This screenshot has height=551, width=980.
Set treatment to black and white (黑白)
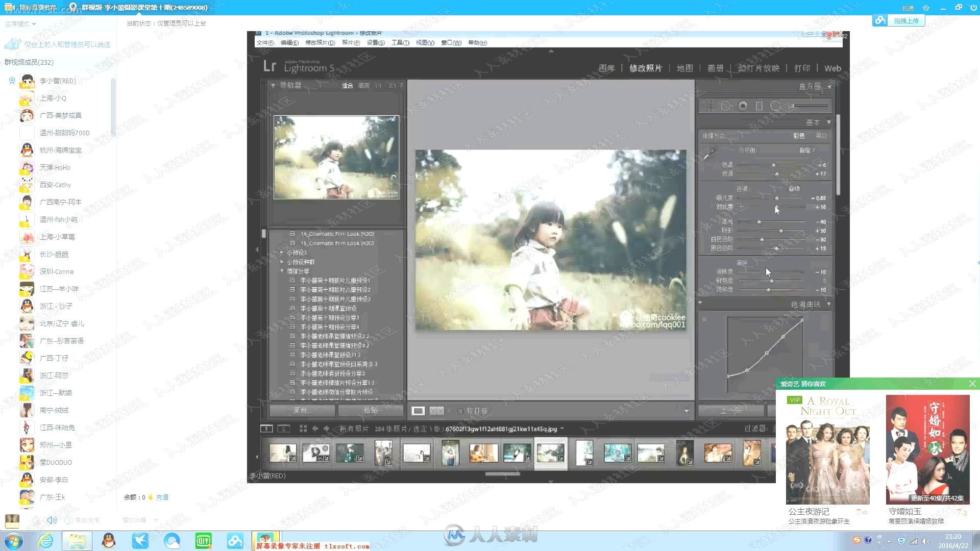coord(821,136)
